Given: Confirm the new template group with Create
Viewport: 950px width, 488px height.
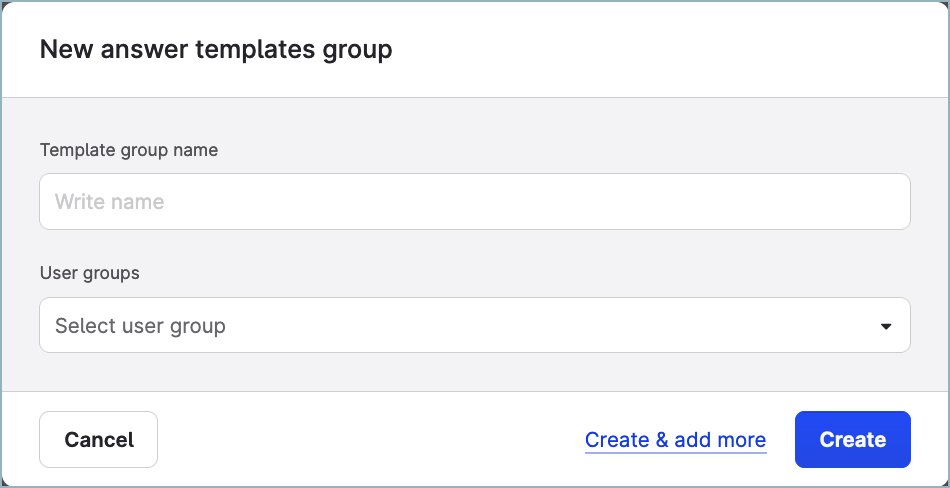Looking at the screenshot, I should point(852,440).
